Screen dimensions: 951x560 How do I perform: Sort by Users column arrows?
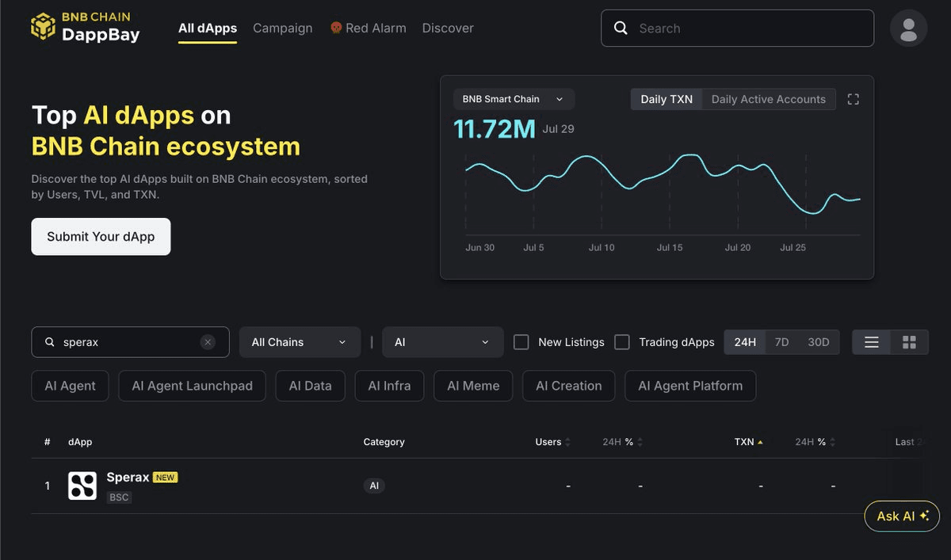click(x=567, y=442)
